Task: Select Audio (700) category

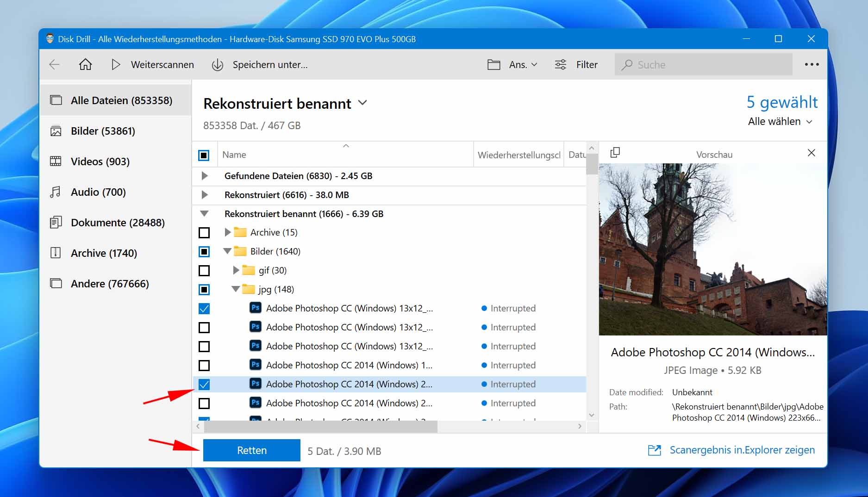Action: pos(115,192)
